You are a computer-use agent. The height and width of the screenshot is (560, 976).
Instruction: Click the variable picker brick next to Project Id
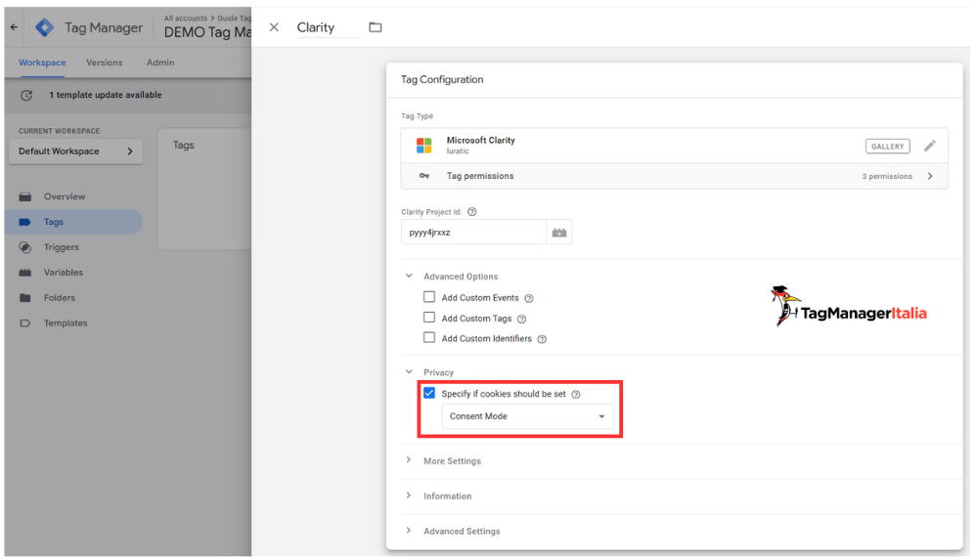coord(559,233)
